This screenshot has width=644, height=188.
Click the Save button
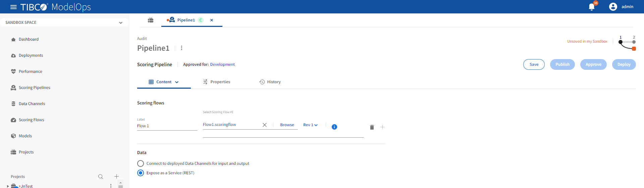coord(534,64)
